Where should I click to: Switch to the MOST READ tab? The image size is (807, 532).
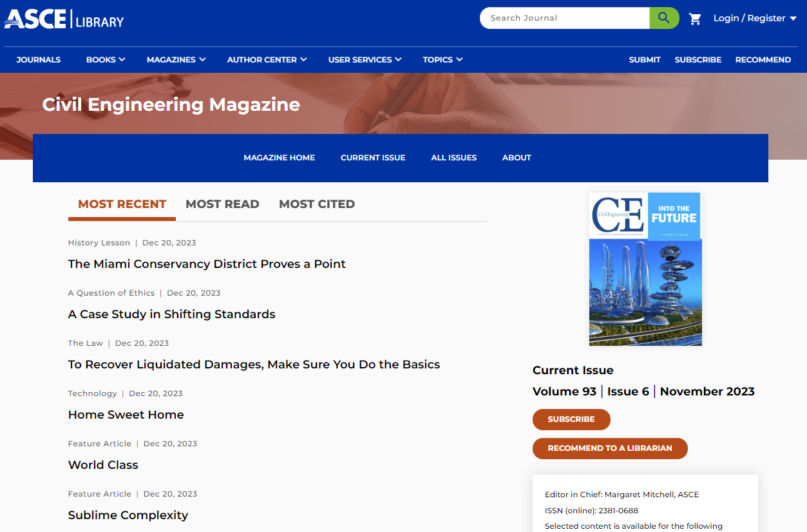(222, 204)
